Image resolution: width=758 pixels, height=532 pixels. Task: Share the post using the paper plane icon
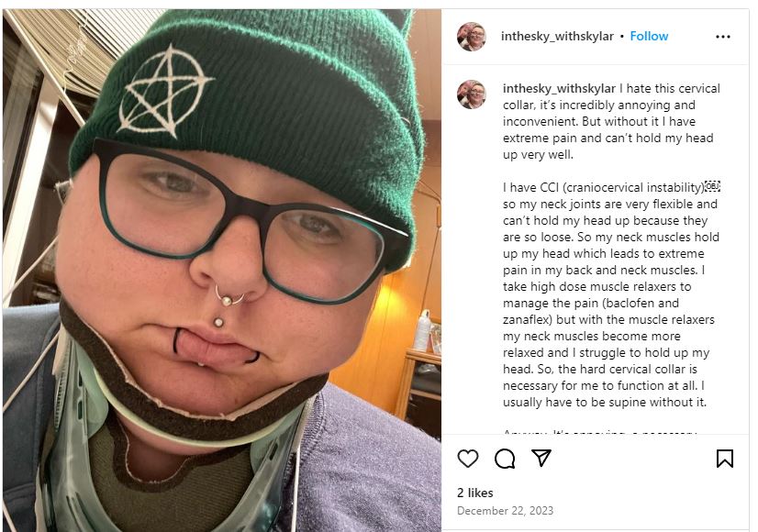(x=541, y=458)
